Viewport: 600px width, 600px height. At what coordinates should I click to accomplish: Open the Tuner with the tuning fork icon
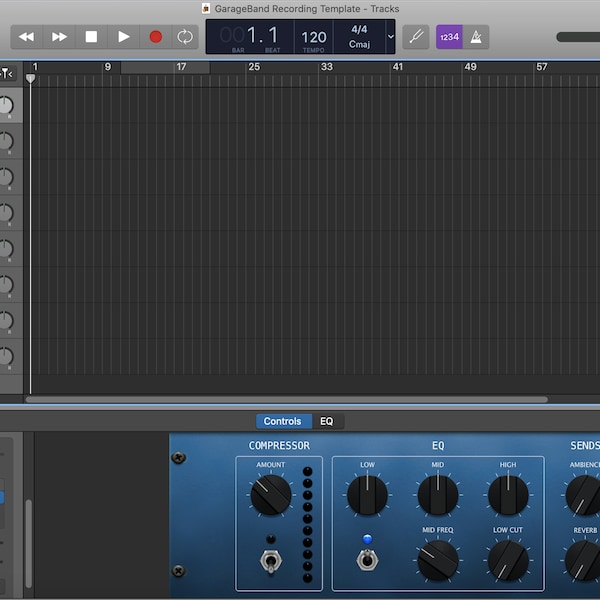point(416,37)
